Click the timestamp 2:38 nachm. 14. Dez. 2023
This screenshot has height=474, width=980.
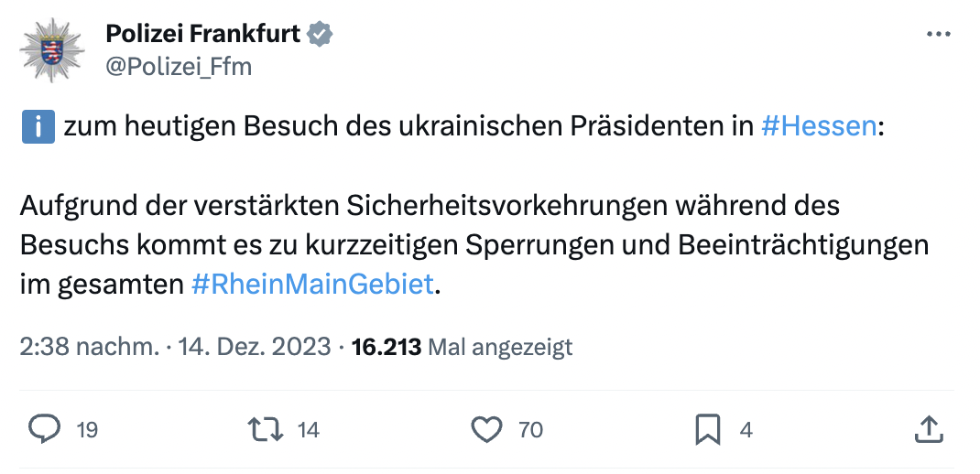click(175, 348)
